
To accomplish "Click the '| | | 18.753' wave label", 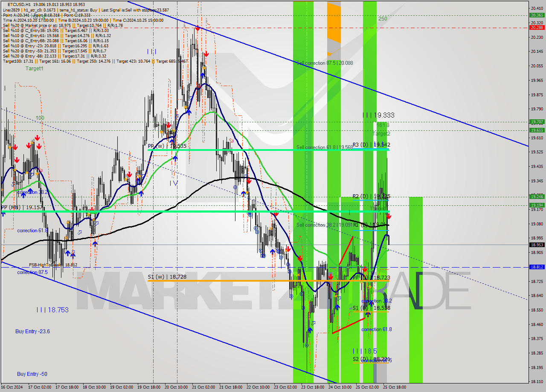I will [x=52, y=310].
